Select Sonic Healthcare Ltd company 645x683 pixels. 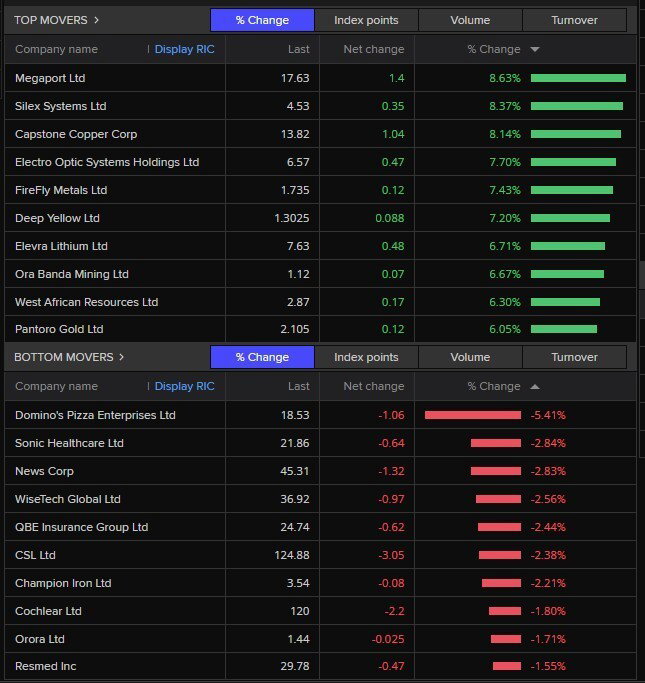pos(69,443)
